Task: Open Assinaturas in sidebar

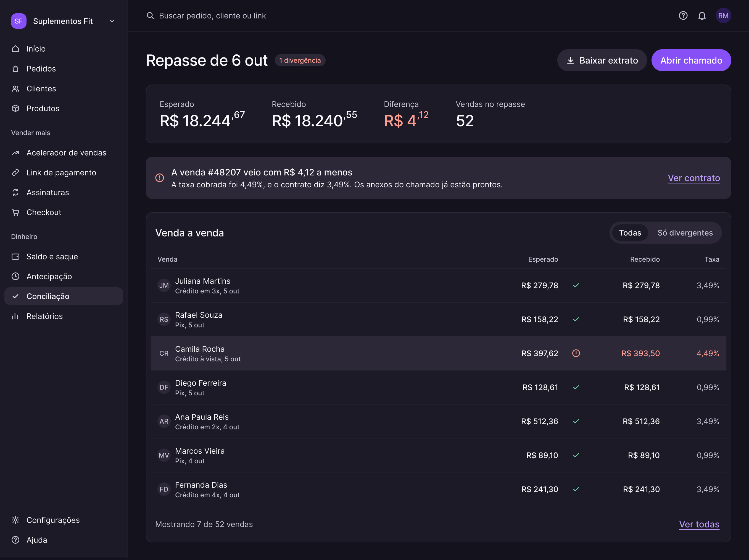Action: tap(64, 193)
